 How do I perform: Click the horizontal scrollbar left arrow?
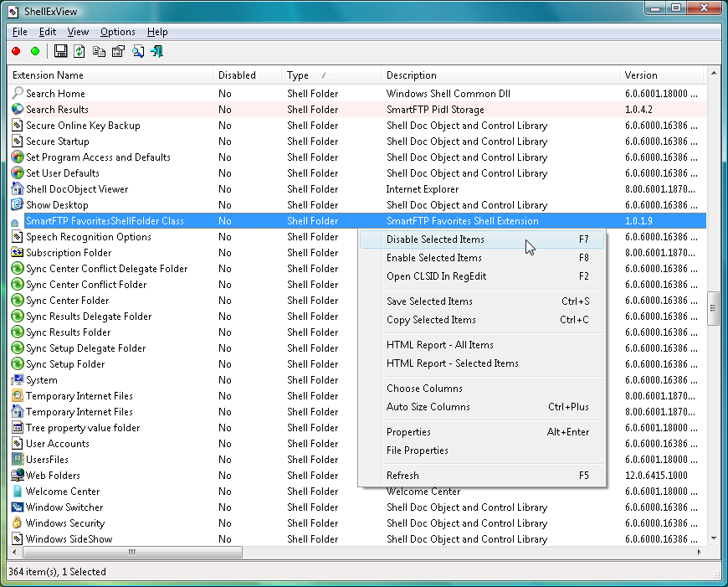tap(14, 552)
